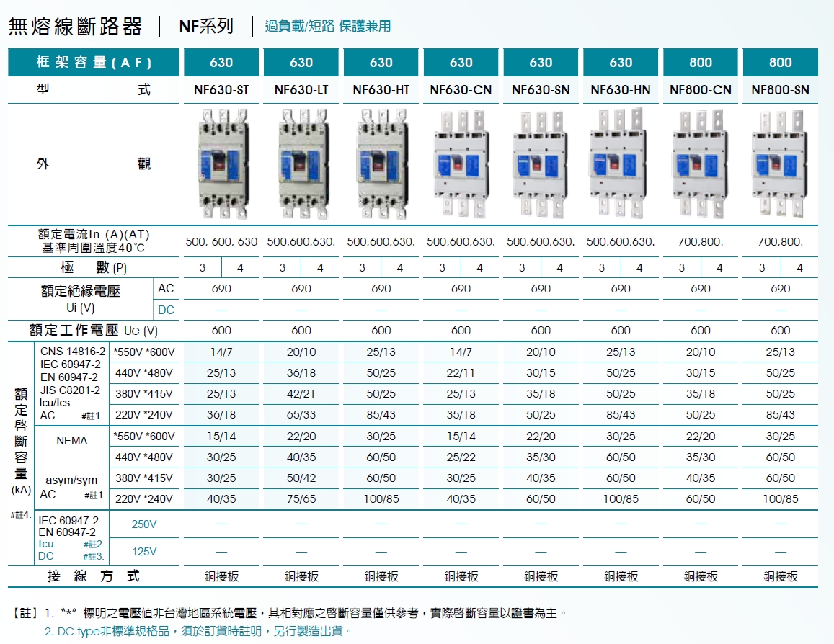Click the 65/33 value under NF630-LT

tap(301, 414)
